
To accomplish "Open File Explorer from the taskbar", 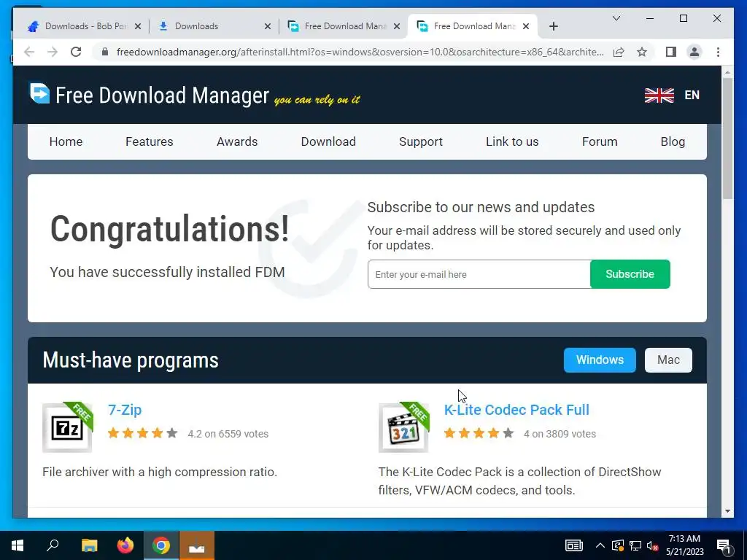I will click(89, 545).
